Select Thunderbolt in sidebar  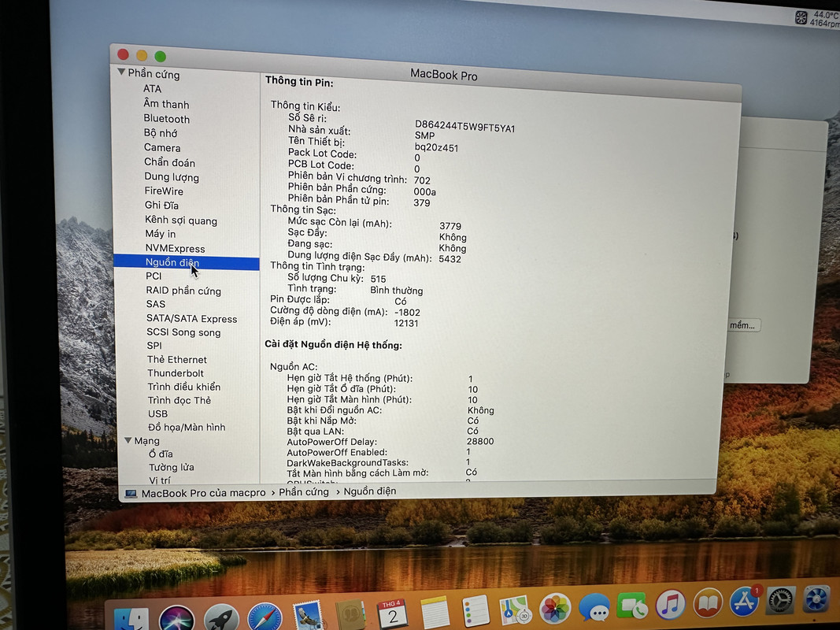click(176, 372)
